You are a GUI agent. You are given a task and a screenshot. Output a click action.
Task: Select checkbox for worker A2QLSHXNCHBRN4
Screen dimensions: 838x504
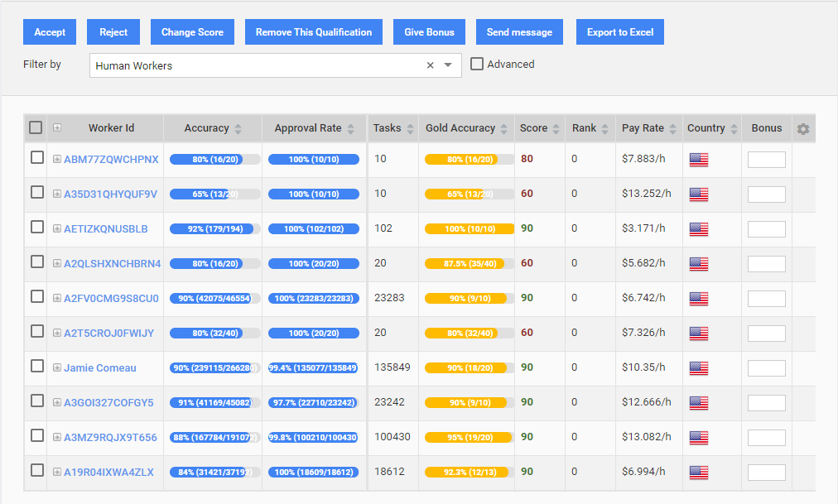[37, 262]
